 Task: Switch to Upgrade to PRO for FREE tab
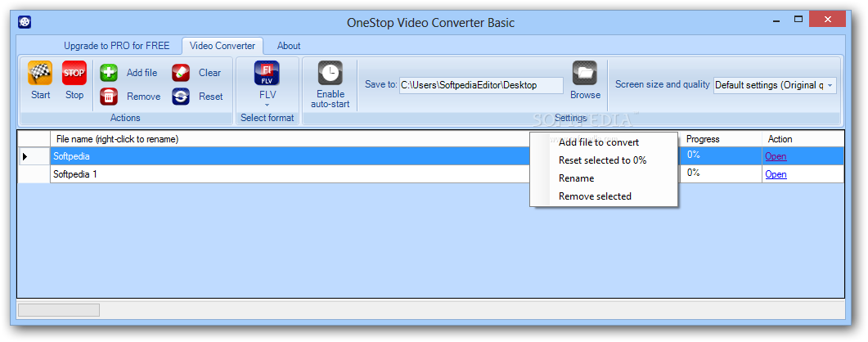click(117, 46)
